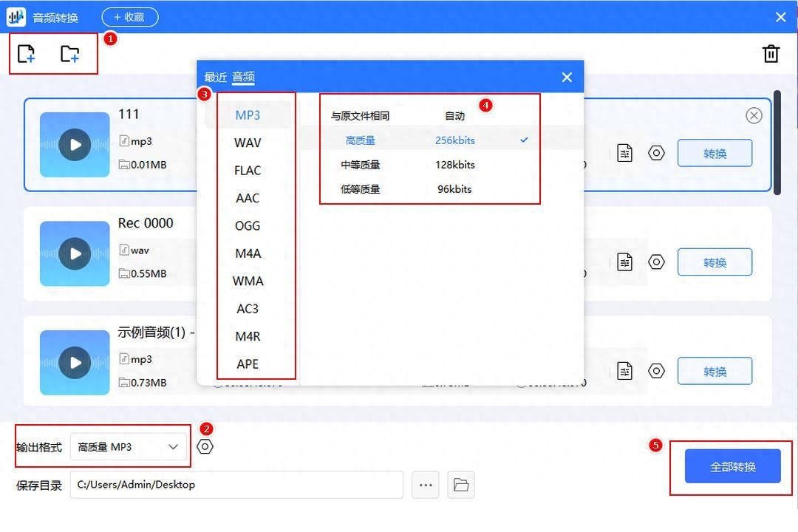Screen dimensions: 798x532
Task: Select M4R format in the list
Action: coord(248,336)
